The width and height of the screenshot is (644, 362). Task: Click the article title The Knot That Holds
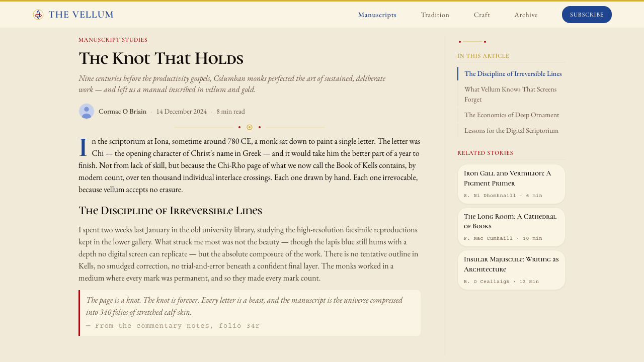pos(161,58)
